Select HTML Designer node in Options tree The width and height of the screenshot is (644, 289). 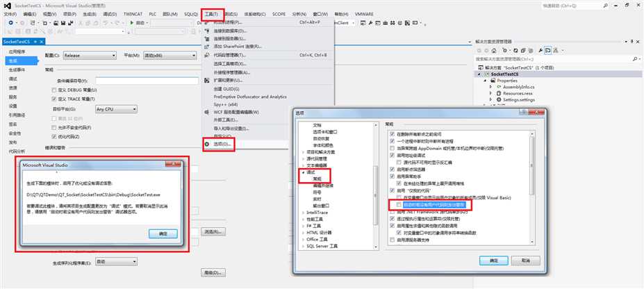coord(319,232)
